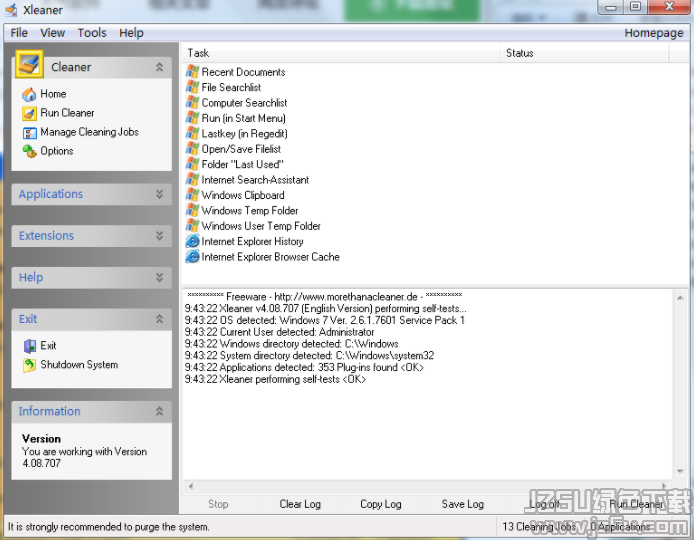
Task: Click the Internet Explorer History icon
Action: pyautogui.click(x=192, y=241)
